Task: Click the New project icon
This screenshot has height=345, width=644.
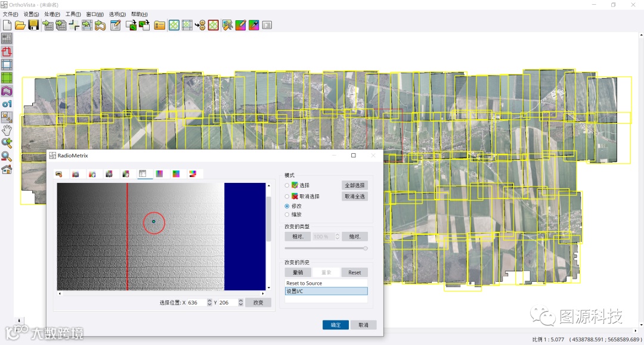Action: point(7,25)
